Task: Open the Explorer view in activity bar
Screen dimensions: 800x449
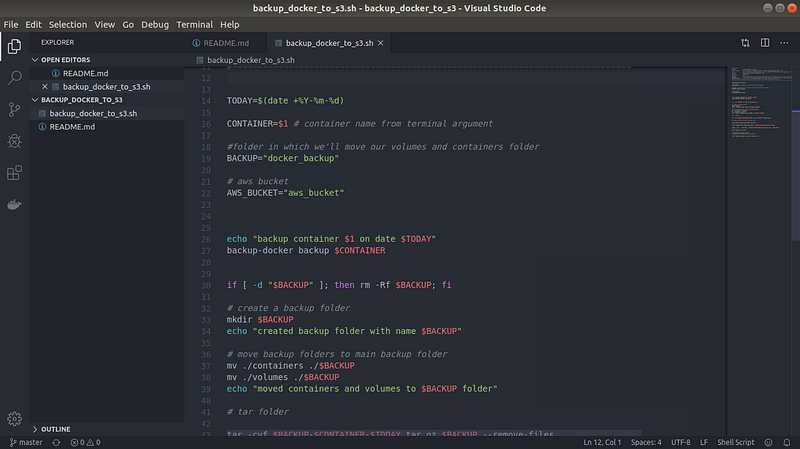Action: click(14, 46)
